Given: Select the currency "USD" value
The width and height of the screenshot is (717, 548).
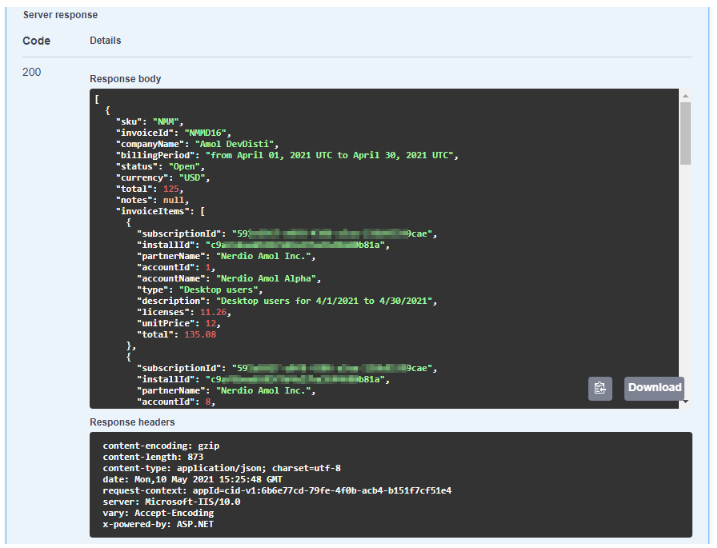Looking at the screenshot, I should point(192,177).
